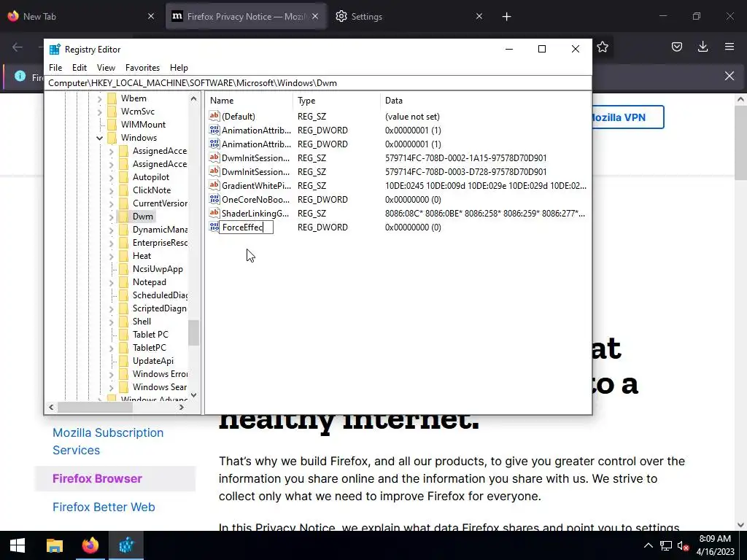Image resolution: width=747 pixels, height=560 pixels.
Task: Open Pocket save icon in Firefox toolbar
Action: pyautogui.click(x=676, y=47)
